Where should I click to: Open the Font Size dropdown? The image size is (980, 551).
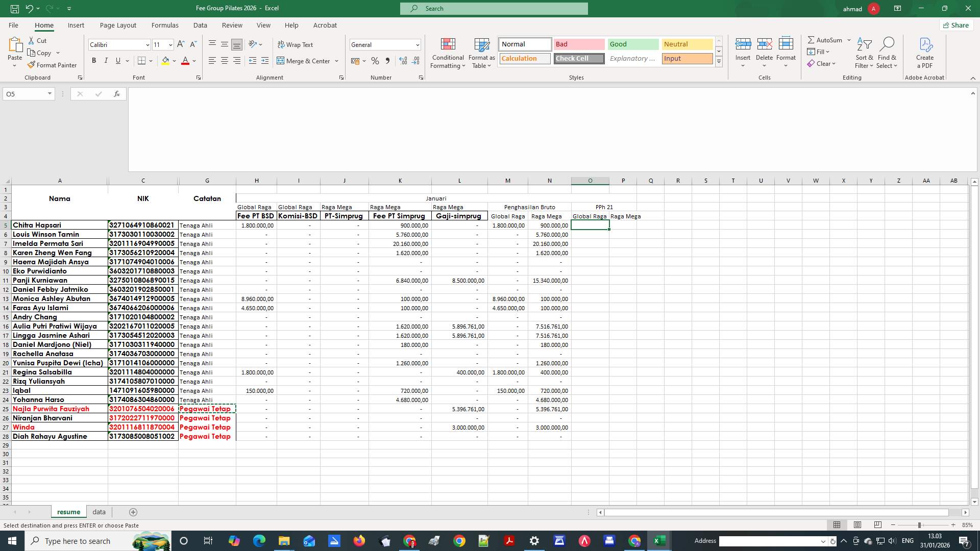coord(170,44)
